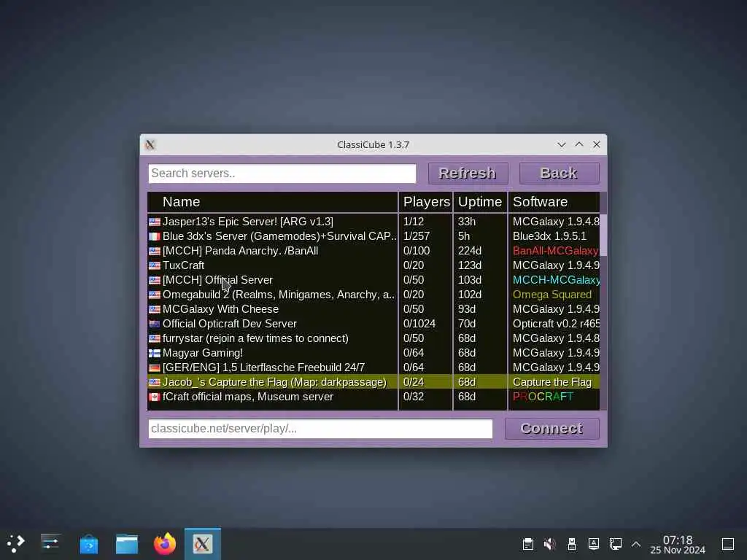Click the flag icon beside TuxCraft
This screenshot has width=747, height=560.
point(155,265)
